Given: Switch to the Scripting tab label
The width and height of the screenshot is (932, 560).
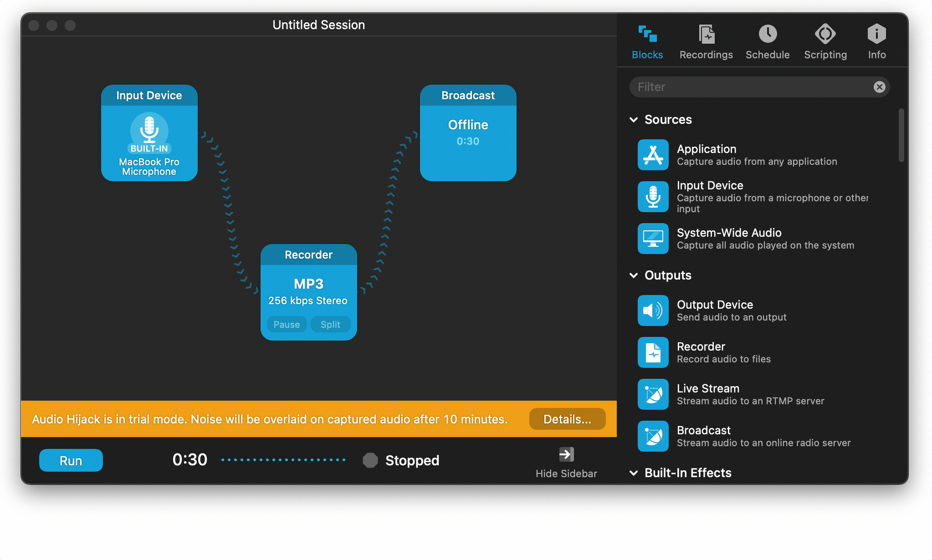Looking at the screenshot, I should (825, 55).
